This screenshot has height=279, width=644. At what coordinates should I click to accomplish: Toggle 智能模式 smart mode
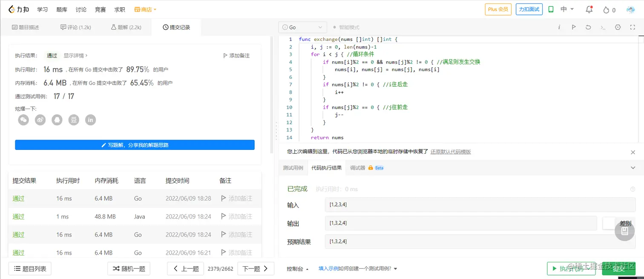[x=346, y=27]
